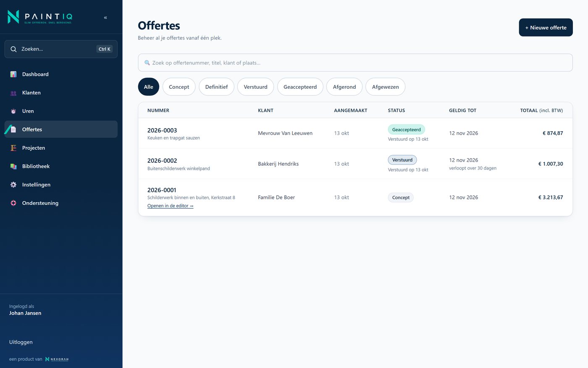Collapse the sidebar with the double chevron
Image resolution: width=588 pixels, height=368 pixels.
click(105, 18)
